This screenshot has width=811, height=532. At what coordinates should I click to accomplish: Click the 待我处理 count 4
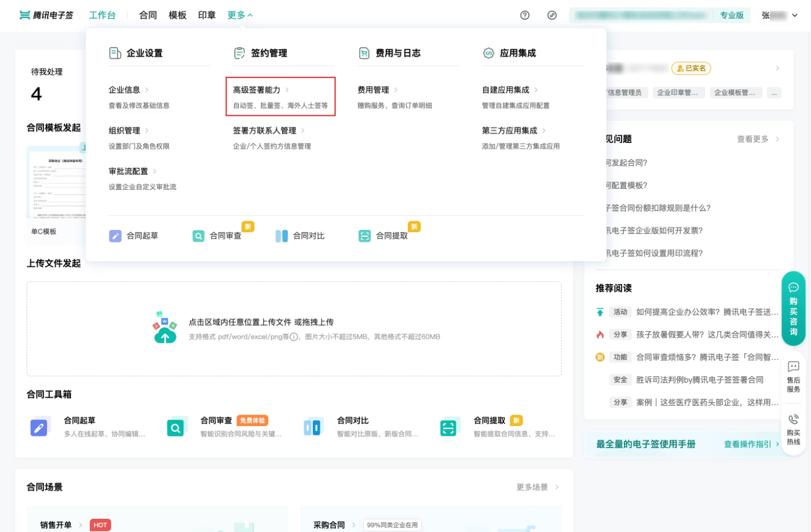tap(36, 94)
